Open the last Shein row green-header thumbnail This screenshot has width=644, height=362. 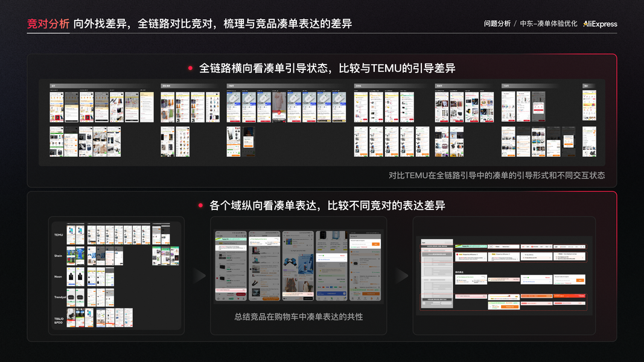pyautogui.click(x=174, y=256)
